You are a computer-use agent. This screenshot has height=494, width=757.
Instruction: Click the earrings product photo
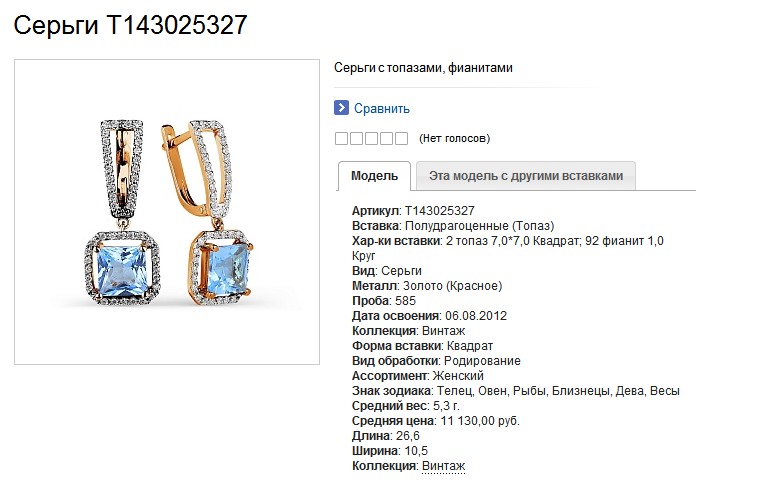(167, 212)
